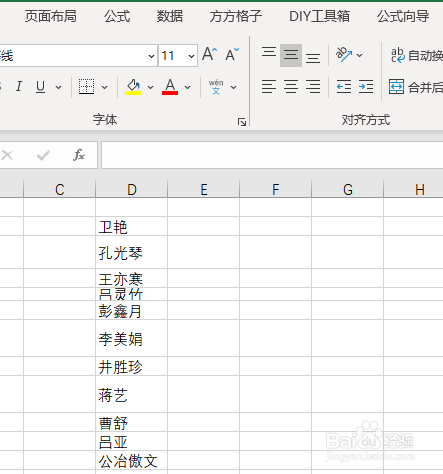The height and width of the screenshot is (474, 443).
Task: Open font size dropdown arrow
Action: [x=191, y=56]
